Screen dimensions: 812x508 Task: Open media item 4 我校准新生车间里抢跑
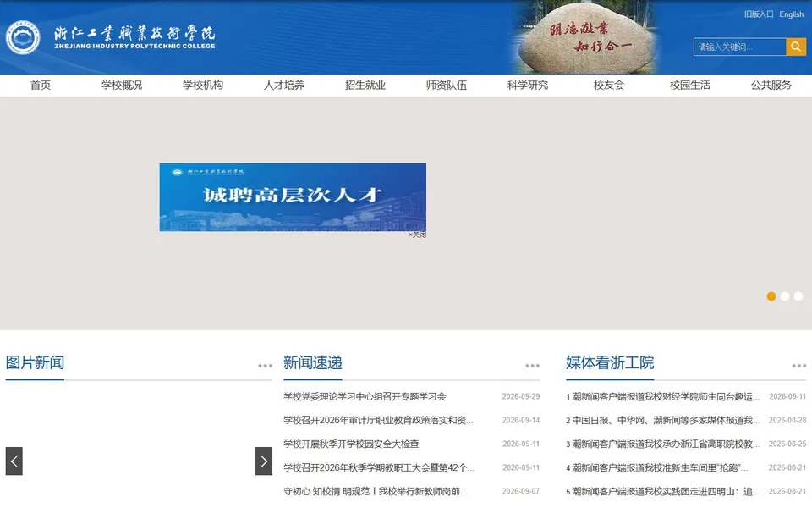pyautogui.click(x=656, y=467)
